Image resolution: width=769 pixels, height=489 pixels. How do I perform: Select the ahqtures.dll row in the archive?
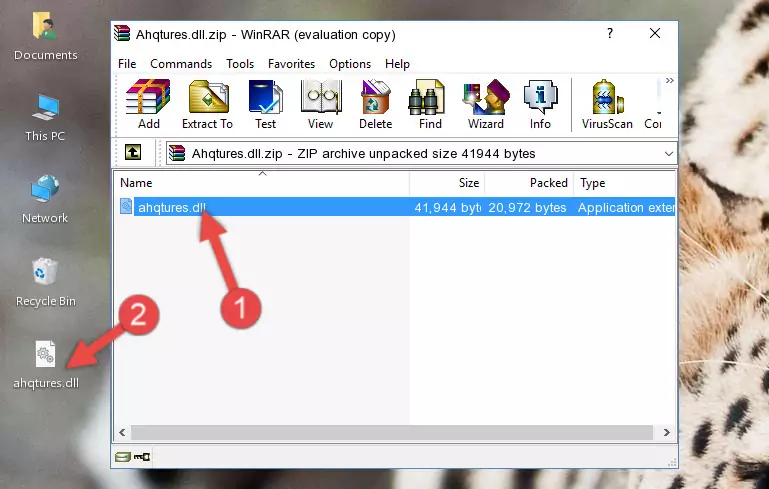(395, 207)
